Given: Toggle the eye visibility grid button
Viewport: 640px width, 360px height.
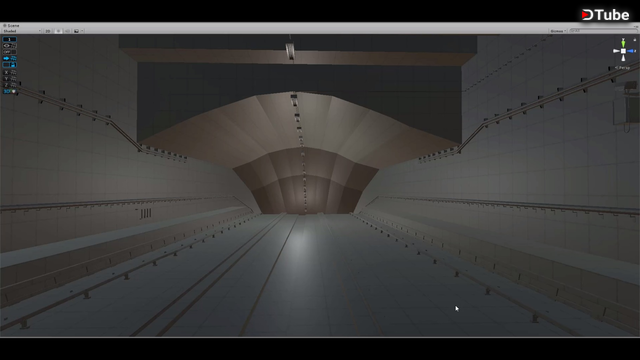Looking at the screenshot, I should tap(9, 46).
